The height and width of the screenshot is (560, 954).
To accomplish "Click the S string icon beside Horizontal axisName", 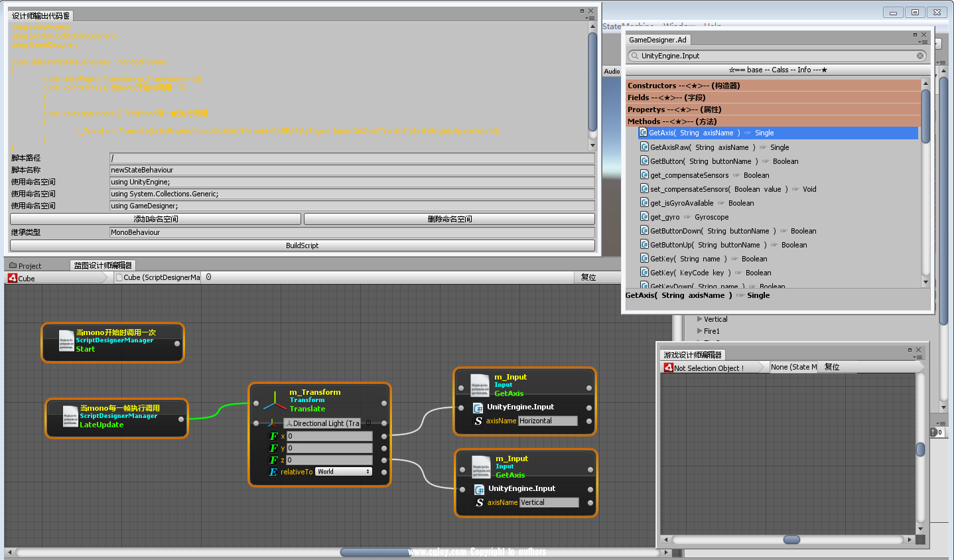I will click(478, 421).
